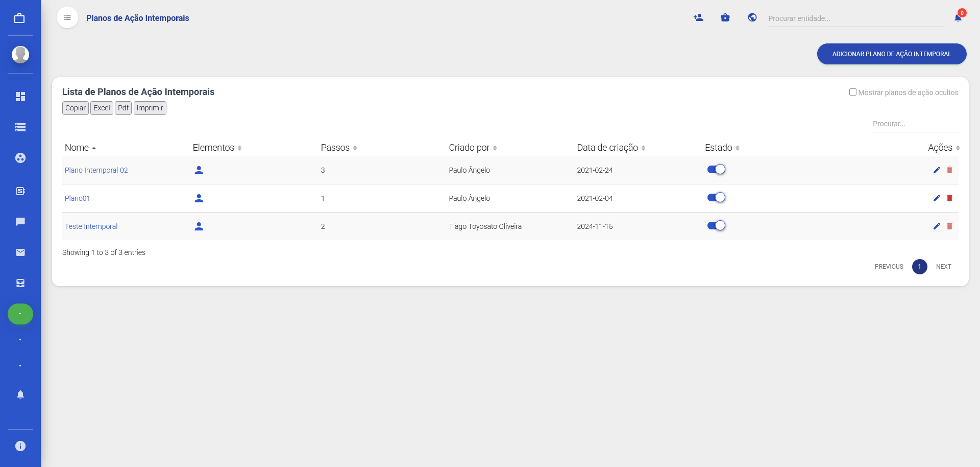Viewport: 980px width, 467px height.
Task: Click the info icon at sidebar bottom
Action: pyautogui.click(x=20, y=446)
